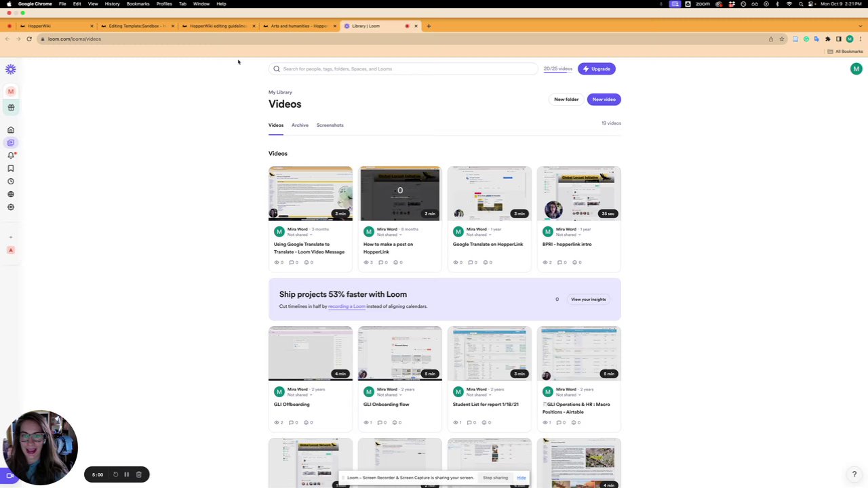
Task: Open the Chrome extensions puzzle icon
Action: pos(827,39)
